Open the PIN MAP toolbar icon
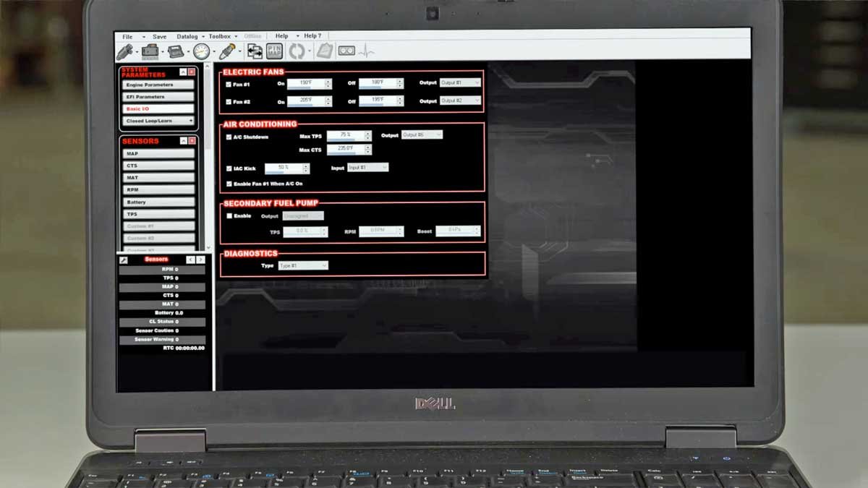 [274, 51]
